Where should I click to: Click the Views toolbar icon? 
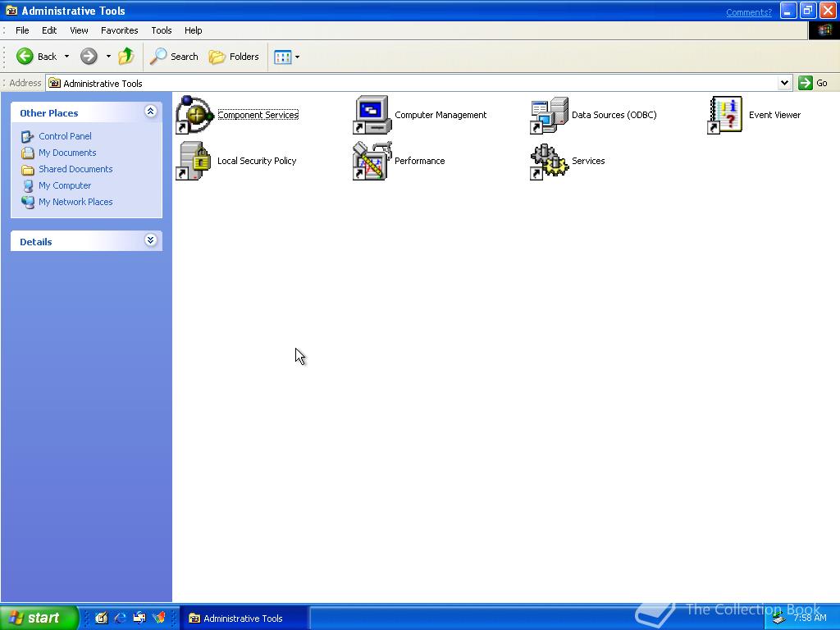click(x=282, y=57)
